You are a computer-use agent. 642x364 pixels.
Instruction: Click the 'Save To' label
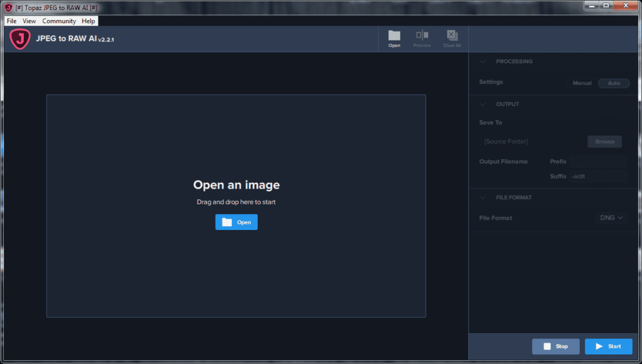point(490,122)
